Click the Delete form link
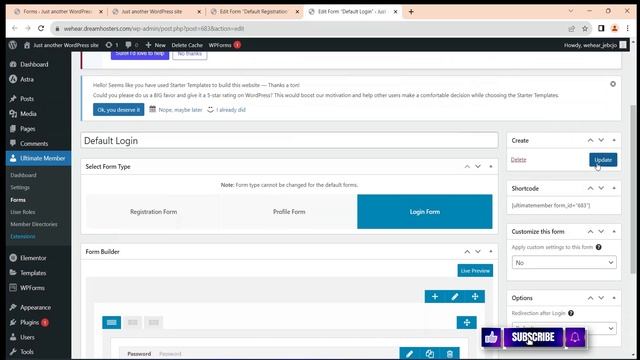 coord(518,160)
